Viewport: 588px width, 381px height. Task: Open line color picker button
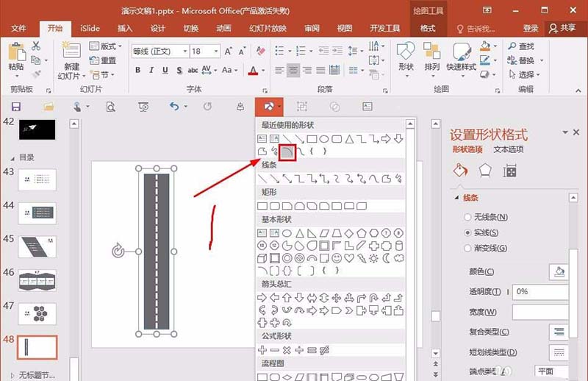(x=559, y=271)
